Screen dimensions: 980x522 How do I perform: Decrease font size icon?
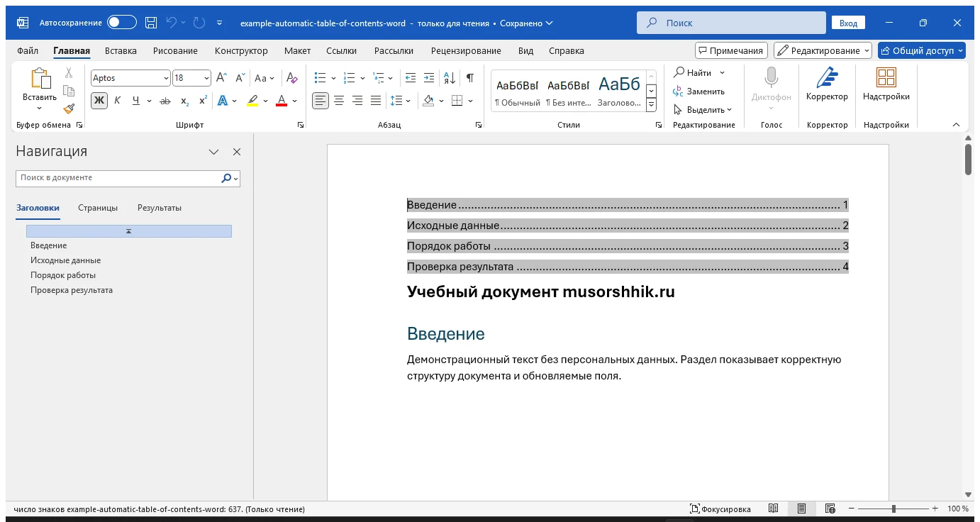tap(240, 78)
